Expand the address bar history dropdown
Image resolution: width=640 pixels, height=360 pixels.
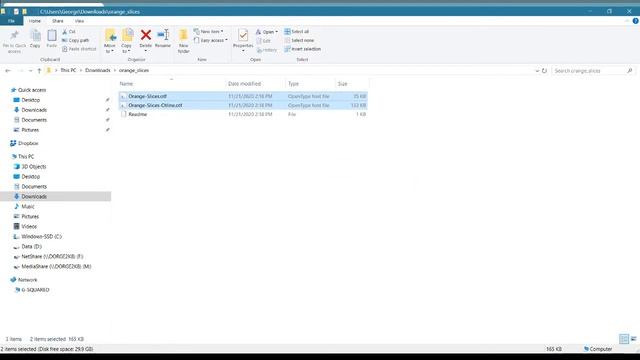(x=537, y=71)
